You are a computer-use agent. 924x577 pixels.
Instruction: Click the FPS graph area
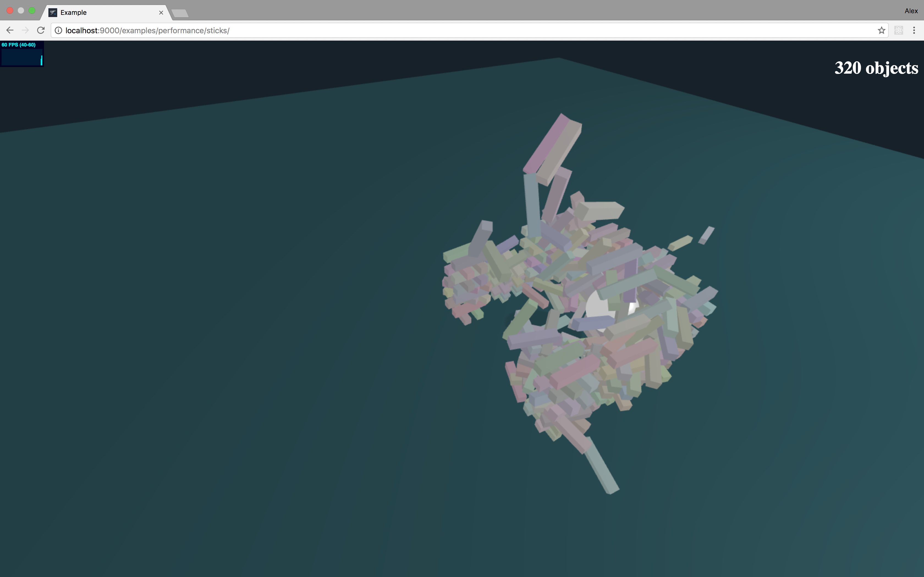(x=21, y=58)
